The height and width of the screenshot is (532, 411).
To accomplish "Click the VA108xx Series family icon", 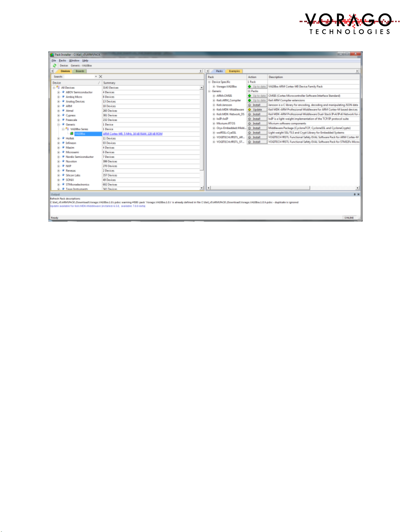I will tap(67, 129).
